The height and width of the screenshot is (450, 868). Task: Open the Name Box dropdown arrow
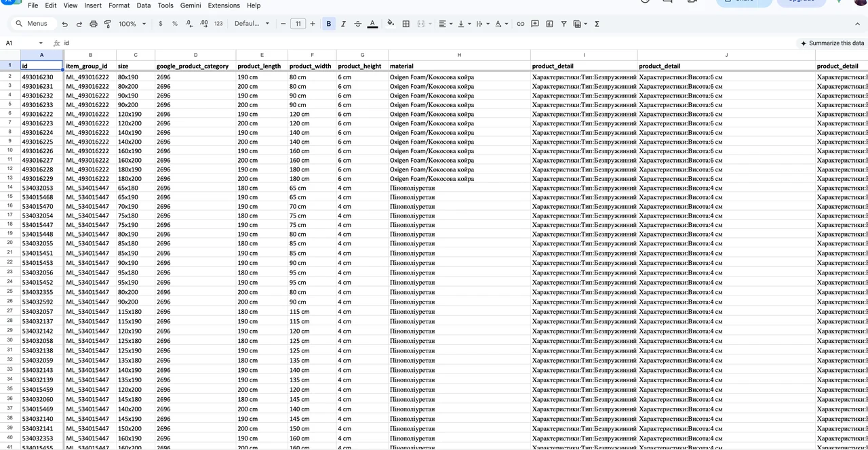pyautogui.click(x=41, y=43)
